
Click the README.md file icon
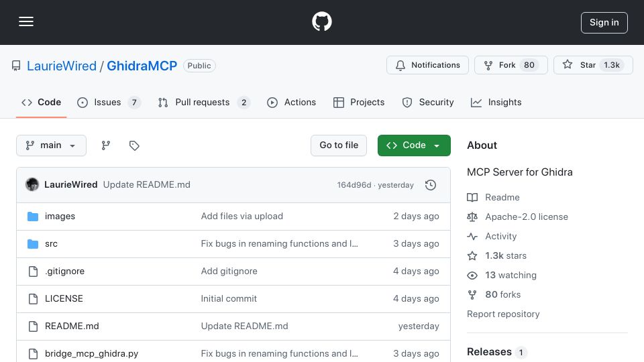tap(33, 326)
